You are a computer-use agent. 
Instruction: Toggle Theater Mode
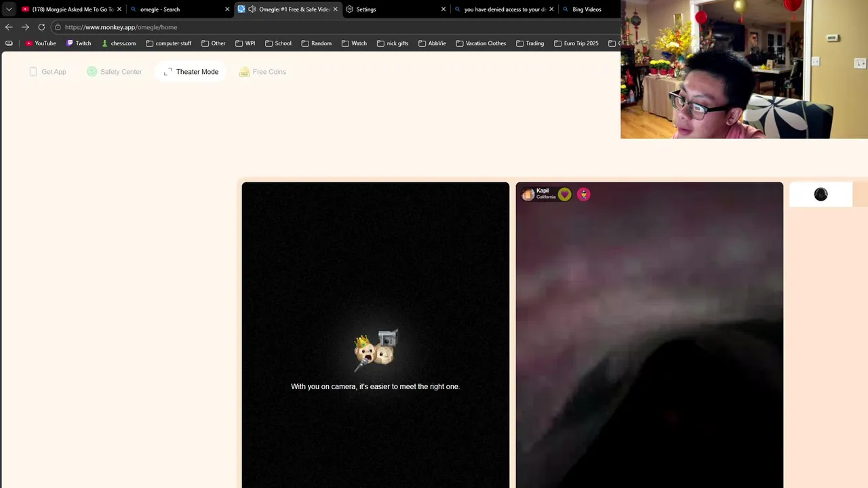click(191, 72)
